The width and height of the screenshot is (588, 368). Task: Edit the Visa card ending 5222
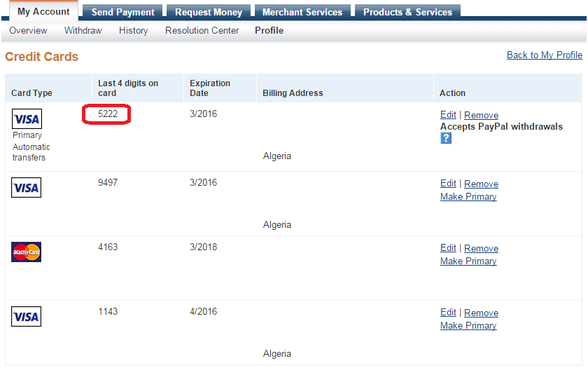click(448, 115)
